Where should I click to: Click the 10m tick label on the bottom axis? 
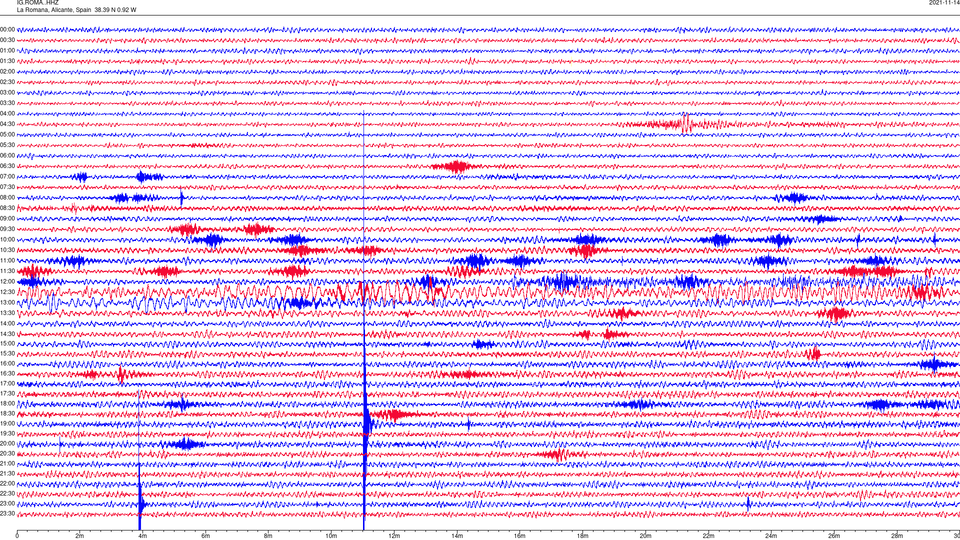[331, 536]
